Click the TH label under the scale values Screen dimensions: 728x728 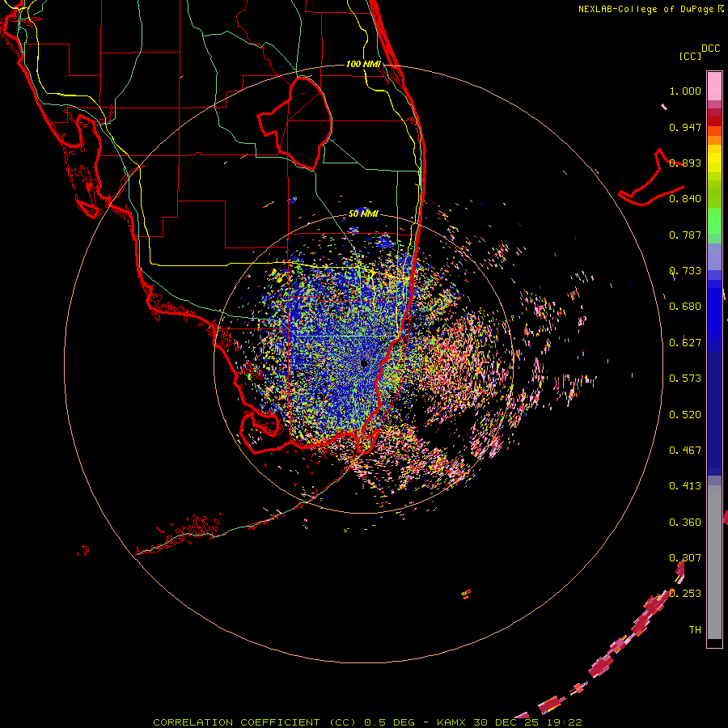695,630
